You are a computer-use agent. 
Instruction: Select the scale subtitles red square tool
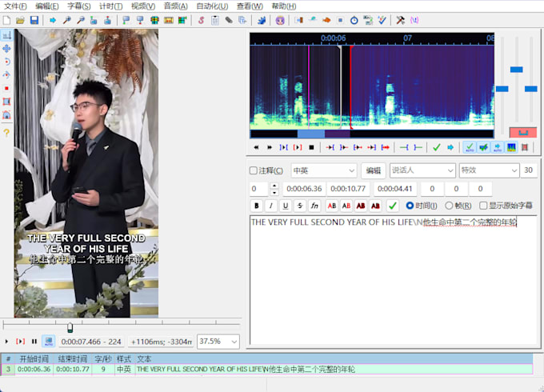coord(6,88)
